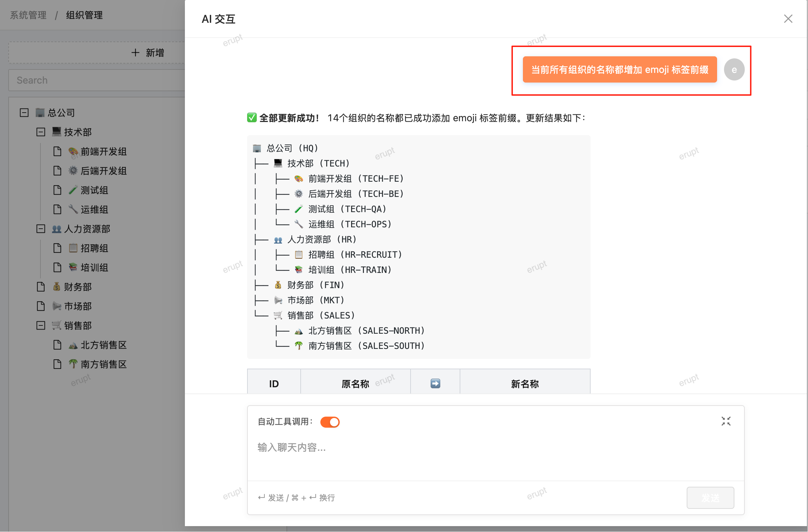Collapse the 技术部 tree node

(41, 132)
